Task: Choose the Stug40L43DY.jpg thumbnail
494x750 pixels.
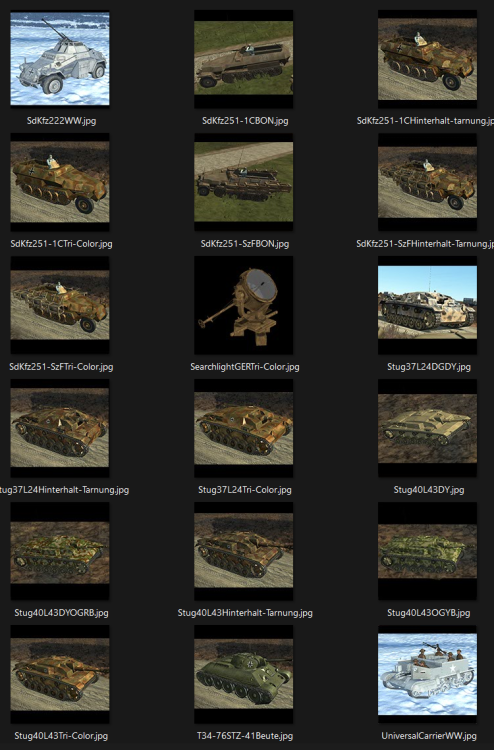Action: (427, 428)
